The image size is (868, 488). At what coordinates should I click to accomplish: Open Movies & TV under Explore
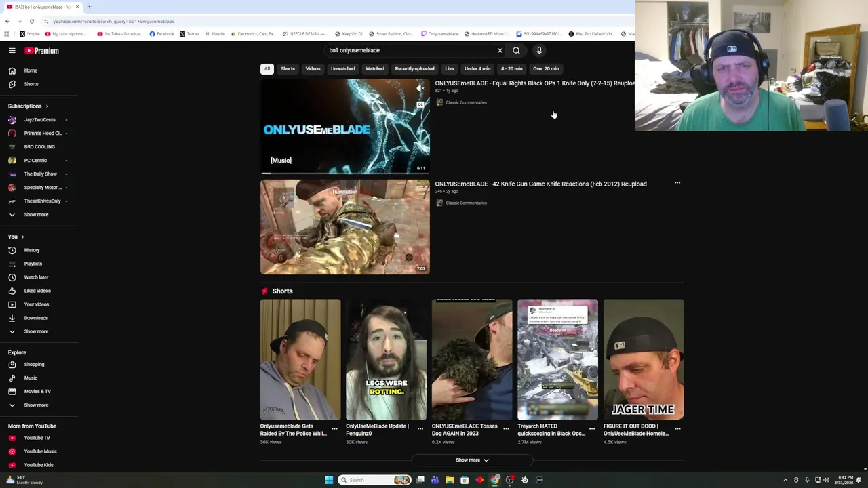point(38,392)
